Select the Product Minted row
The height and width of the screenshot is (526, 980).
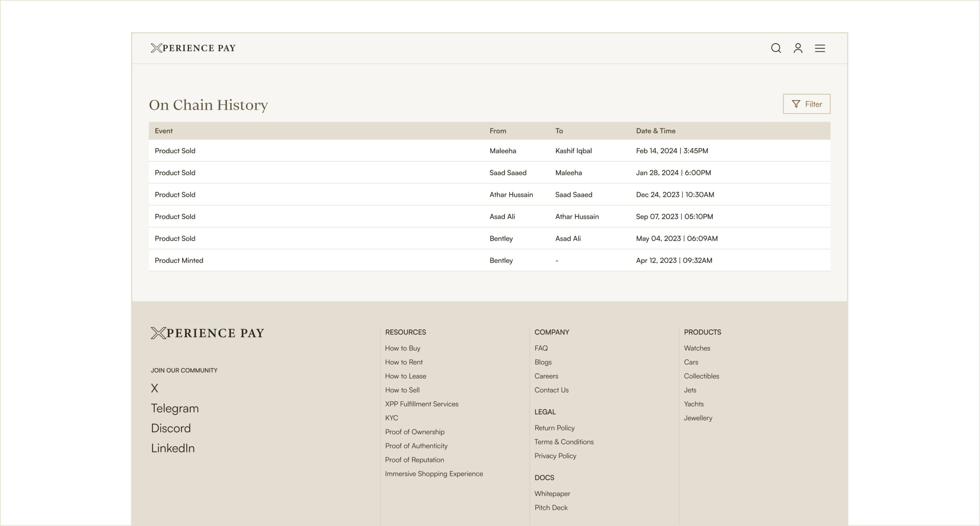coord(179,260)
